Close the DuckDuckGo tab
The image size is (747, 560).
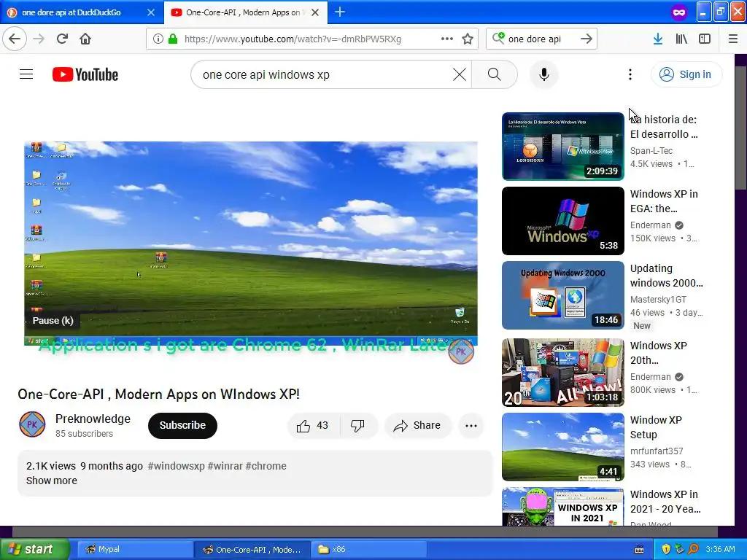(x=151, y=12)
